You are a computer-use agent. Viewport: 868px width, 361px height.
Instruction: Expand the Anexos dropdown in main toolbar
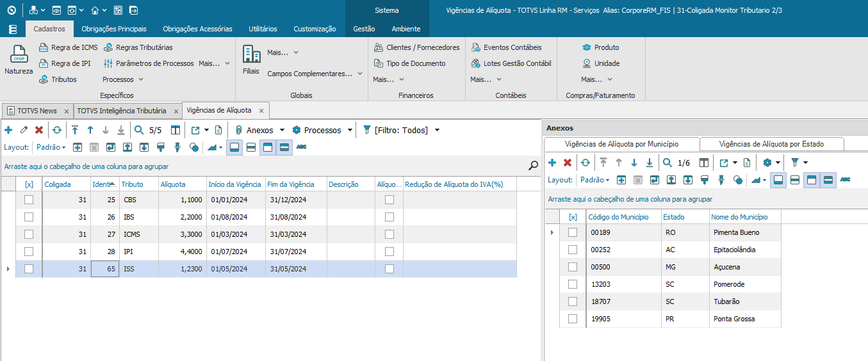(283, 130)
